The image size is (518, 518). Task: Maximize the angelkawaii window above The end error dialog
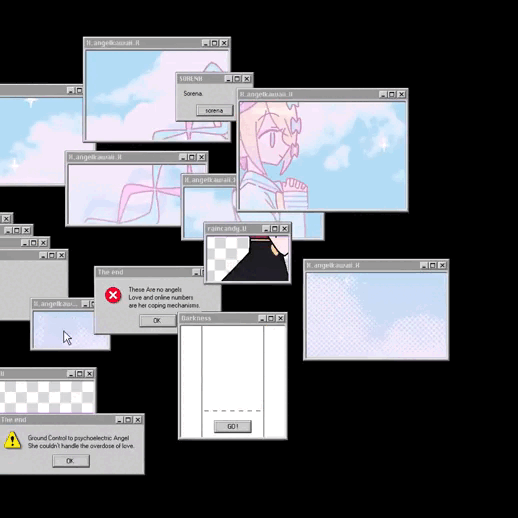click(x=192, y=157)
